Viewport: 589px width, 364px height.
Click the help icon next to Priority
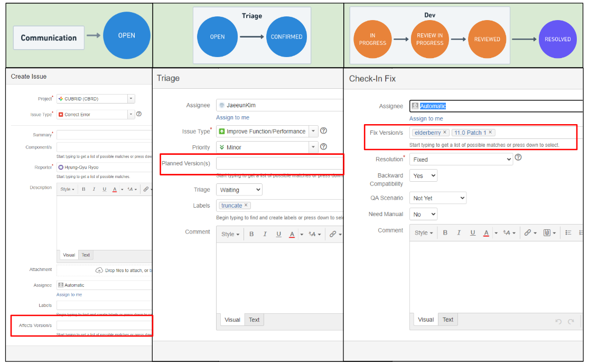pyautogui.click(x=323, y=146)
